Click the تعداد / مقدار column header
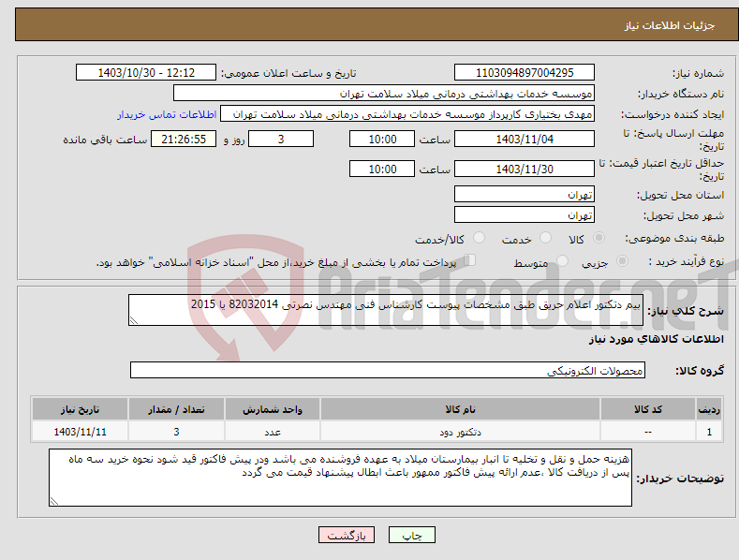 click(176, 409)
